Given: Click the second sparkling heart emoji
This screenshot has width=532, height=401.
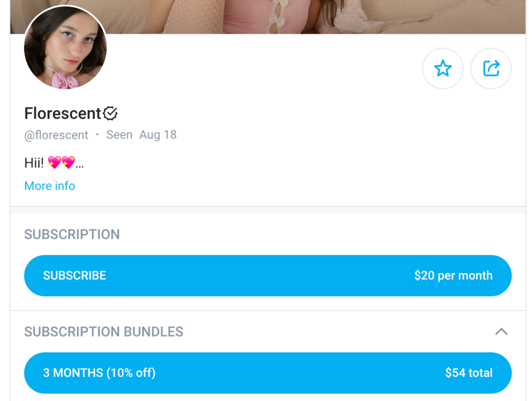Looking at the screenshot, I should [68, 163].
